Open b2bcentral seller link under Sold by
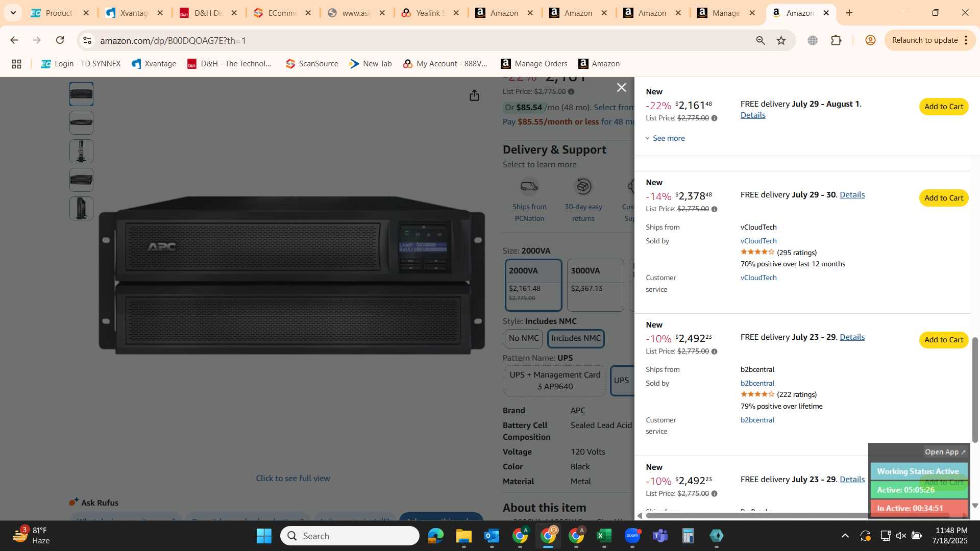 click(757, 383)
